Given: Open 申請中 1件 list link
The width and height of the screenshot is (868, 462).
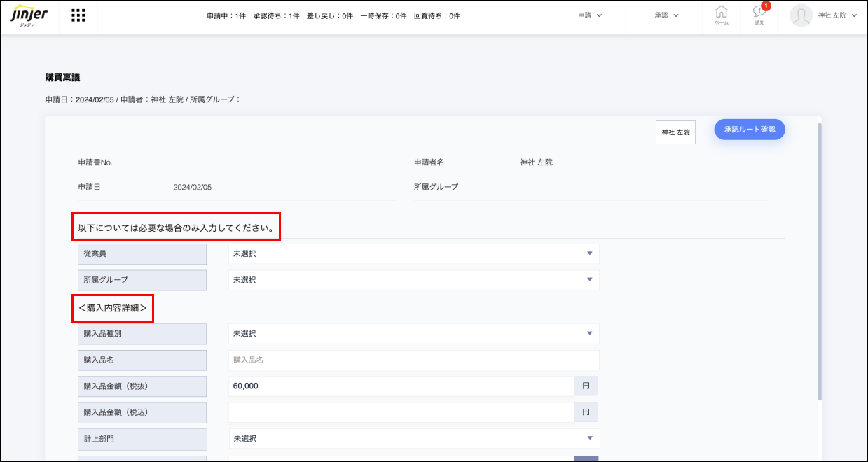Looking at the screenshot, I should pos(240,16).
